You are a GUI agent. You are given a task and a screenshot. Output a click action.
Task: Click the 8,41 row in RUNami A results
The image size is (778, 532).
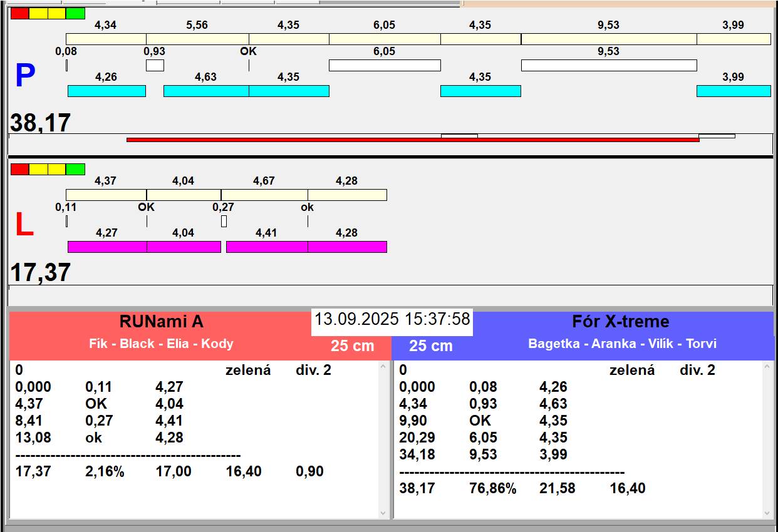coord(100,421)
